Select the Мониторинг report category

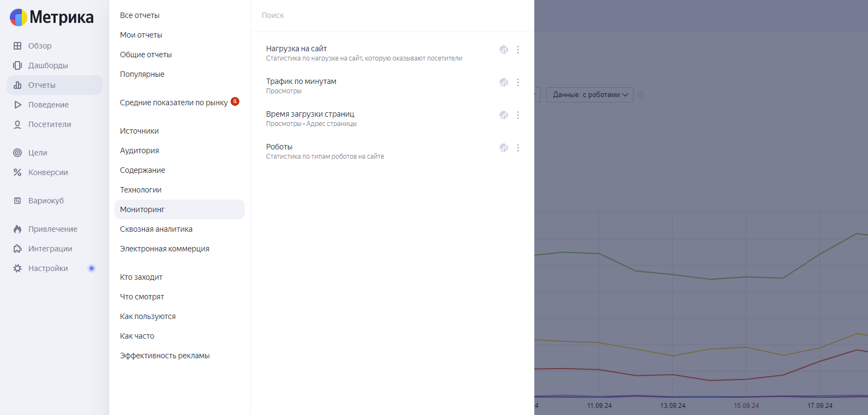(142, 209)
